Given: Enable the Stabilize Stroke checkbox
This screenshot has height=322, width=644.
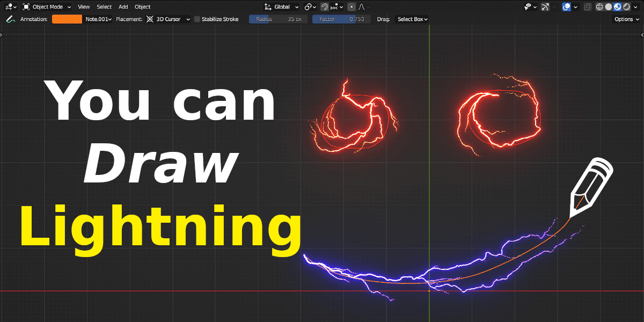Looking at the screenshot, I should pos(197,19).
